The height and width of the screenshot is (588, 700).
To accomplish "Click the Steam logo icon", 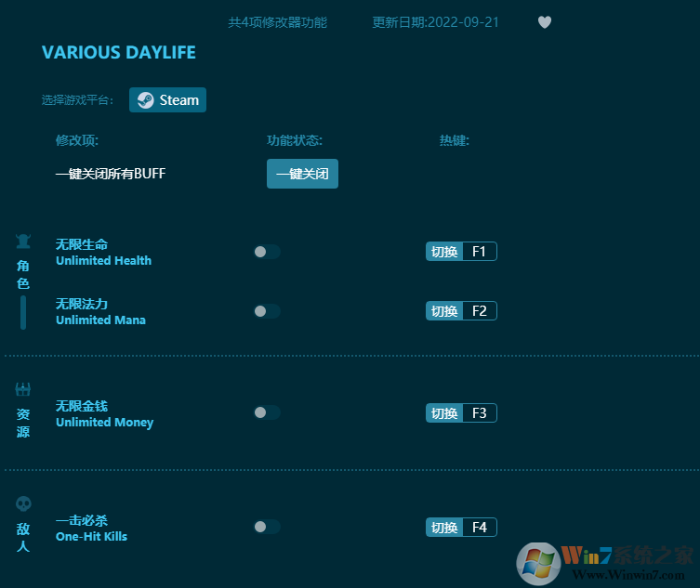I will click(x=146, y=100).
